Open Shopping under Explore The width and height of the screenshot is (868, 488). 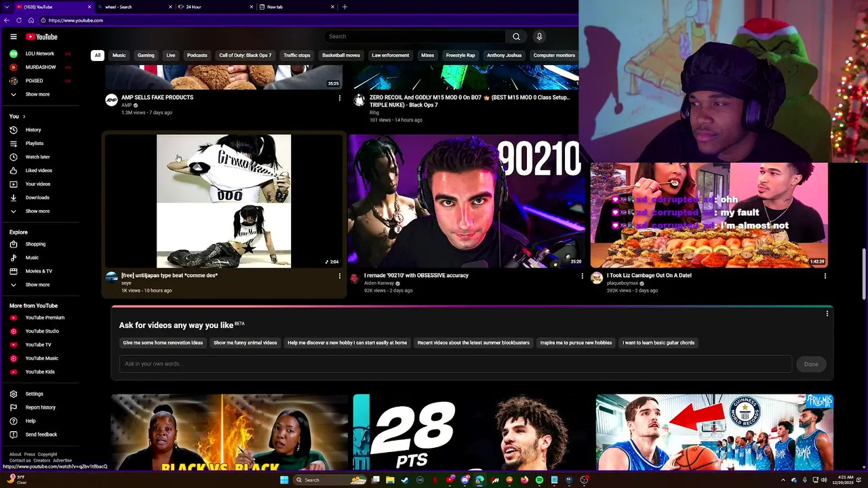[35, 244]
